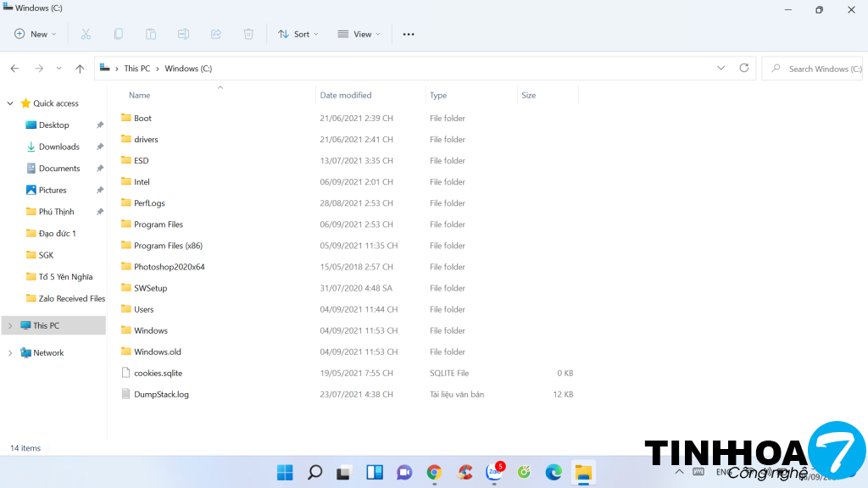
Task: Collapse the Quick access section
Action: (x=10, y=103)
